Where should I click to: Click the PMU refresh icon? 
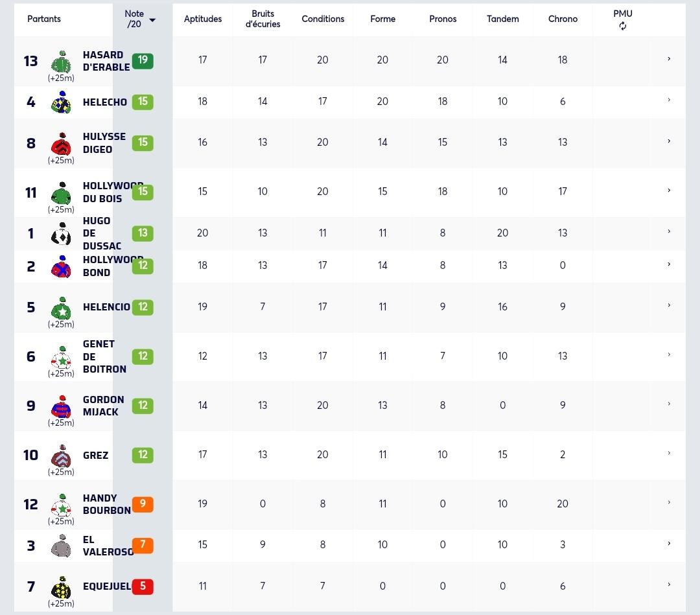pos(622,27)
